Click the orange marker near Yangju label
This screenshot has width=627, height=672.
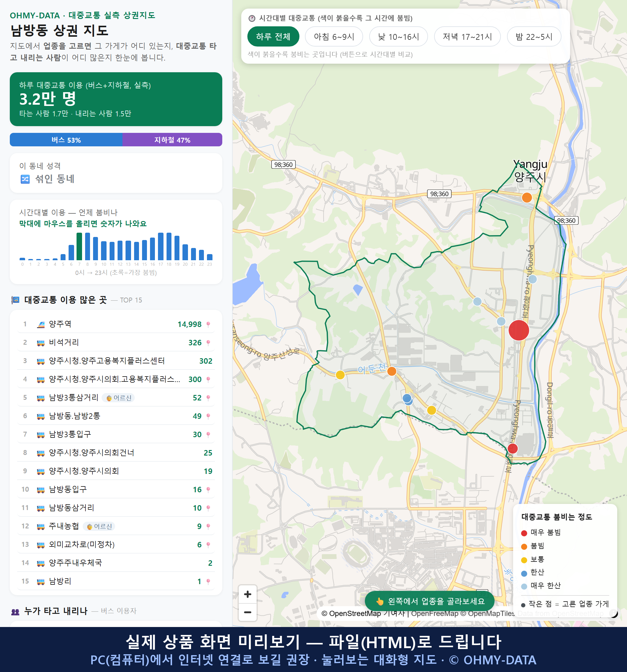click(x=527, y=197)
